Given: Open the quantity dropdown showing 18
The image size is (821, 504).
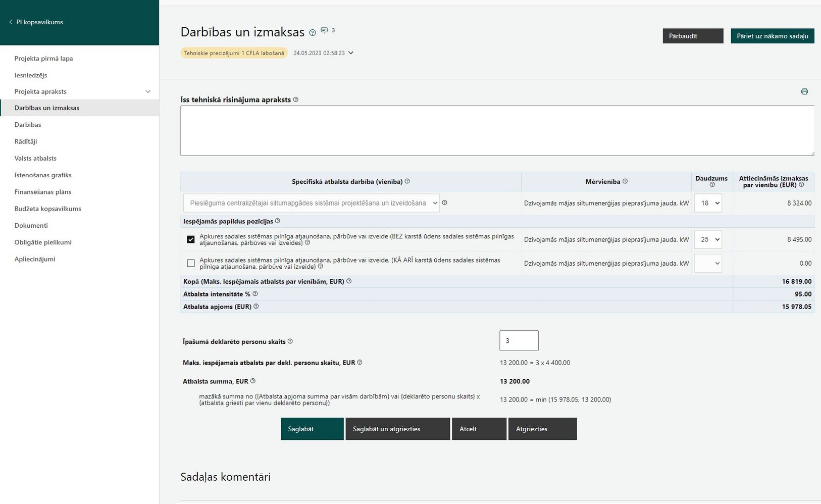Looking at the screenshot, I should 708,203.
